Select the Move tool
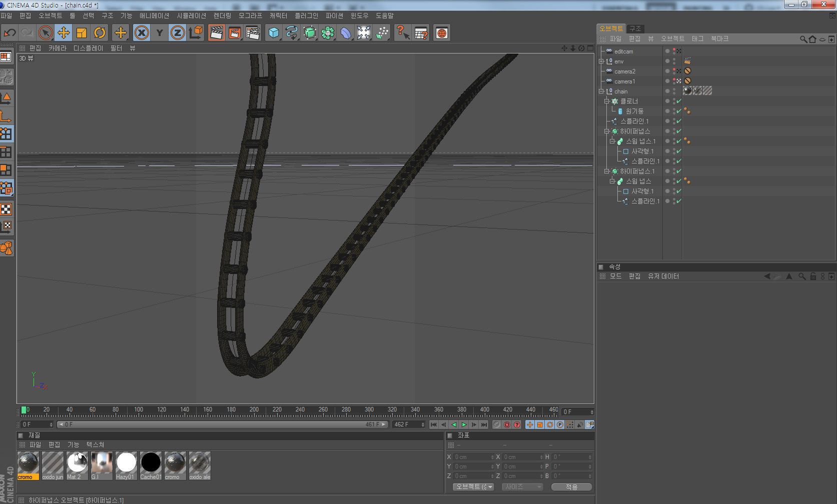Screen dimensions: 837x504 click(x=64, y=33)
